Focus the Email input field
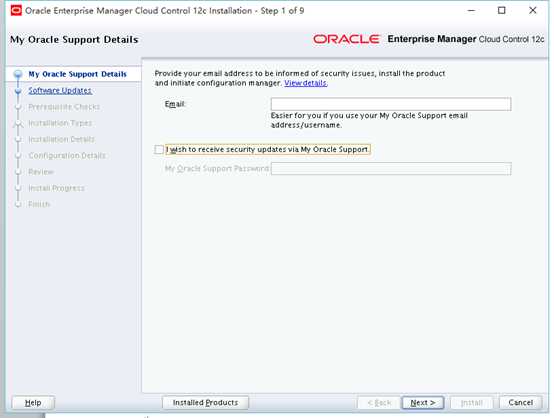 coord(391,104)
